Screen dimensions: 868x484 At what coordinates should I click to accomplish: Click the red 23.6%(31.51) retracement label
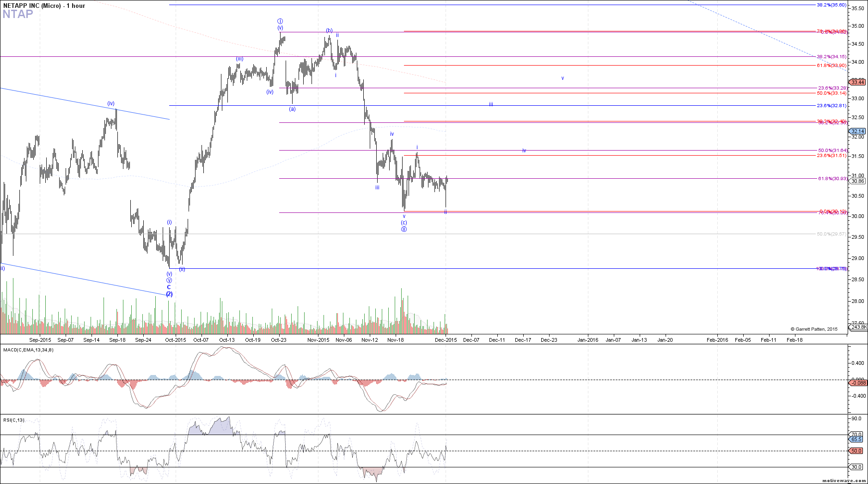[831, 155]
